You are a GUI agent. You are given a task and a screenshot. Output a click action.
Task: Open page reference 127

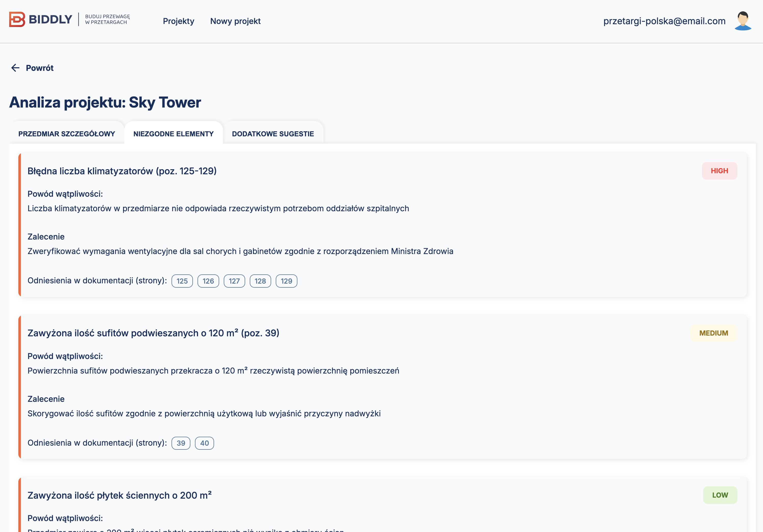(234, 281)
